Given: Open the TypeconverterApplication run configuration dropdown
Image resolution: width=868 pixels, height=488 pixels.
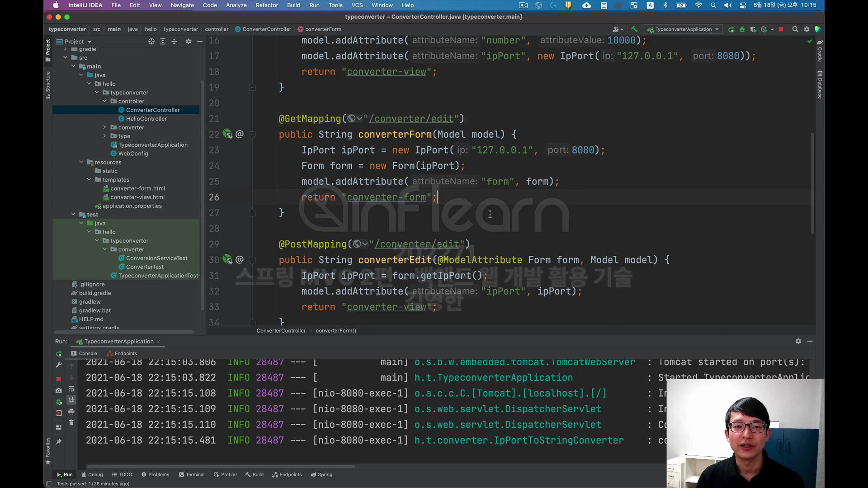Looking at the screenshot, I should [683, 29].
